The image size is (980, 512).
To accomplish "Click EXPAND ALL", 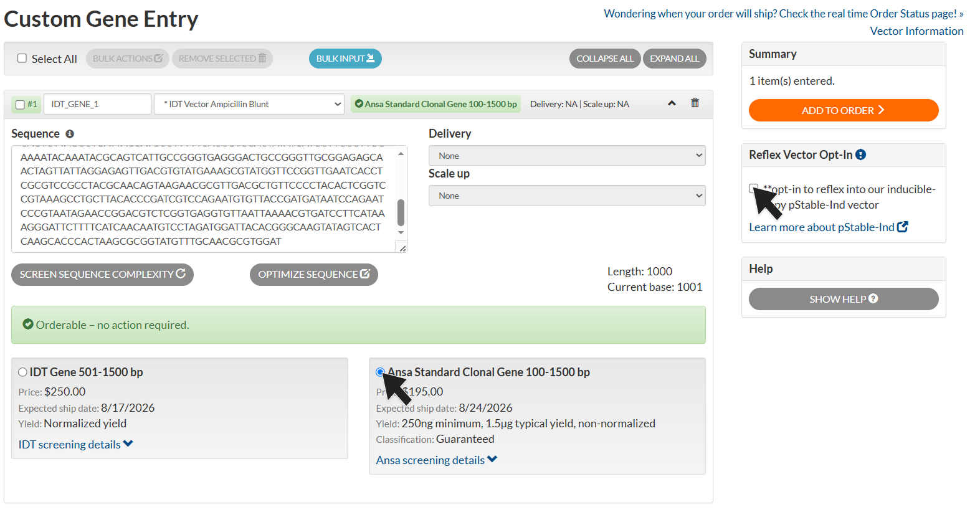I will click(x=675, y=59).
